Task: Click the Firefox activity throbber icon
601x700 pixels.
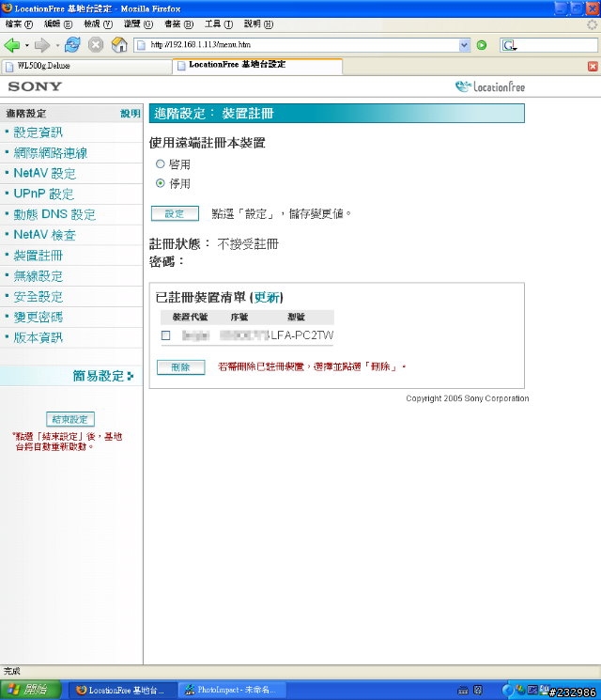Action: pos(592,24)
